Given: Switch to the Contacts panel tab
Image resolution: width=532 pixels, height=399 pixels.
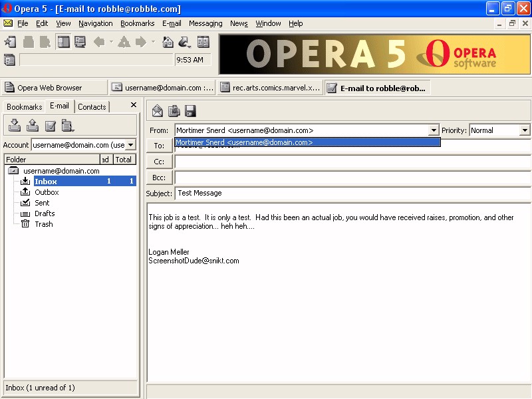Looking at the screenshot, I should click(x=92, y=107).
